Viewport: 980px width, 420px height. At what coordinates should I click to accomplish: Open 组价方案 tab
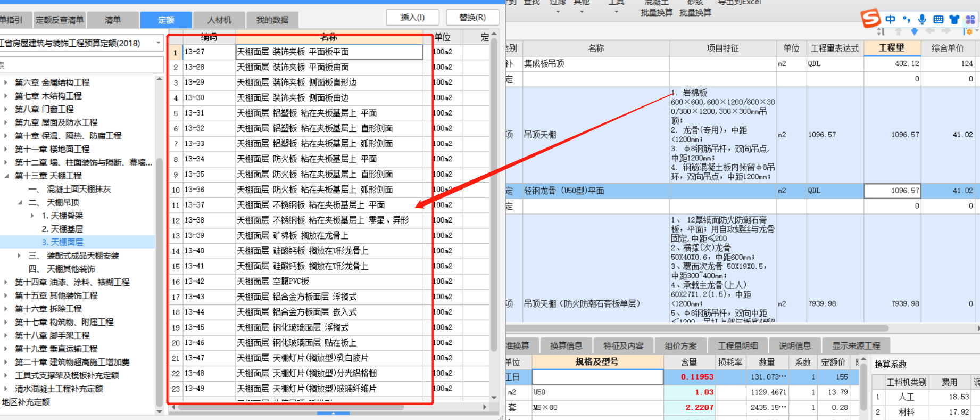tap(680, 346)
